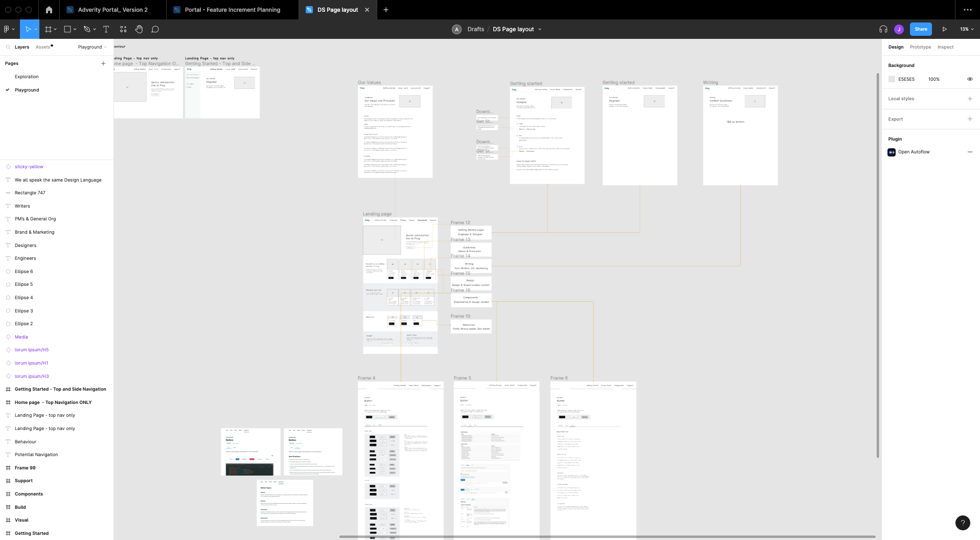Screen dimensions: 980x540
Task: Select the Playground page
Action: 27,90
